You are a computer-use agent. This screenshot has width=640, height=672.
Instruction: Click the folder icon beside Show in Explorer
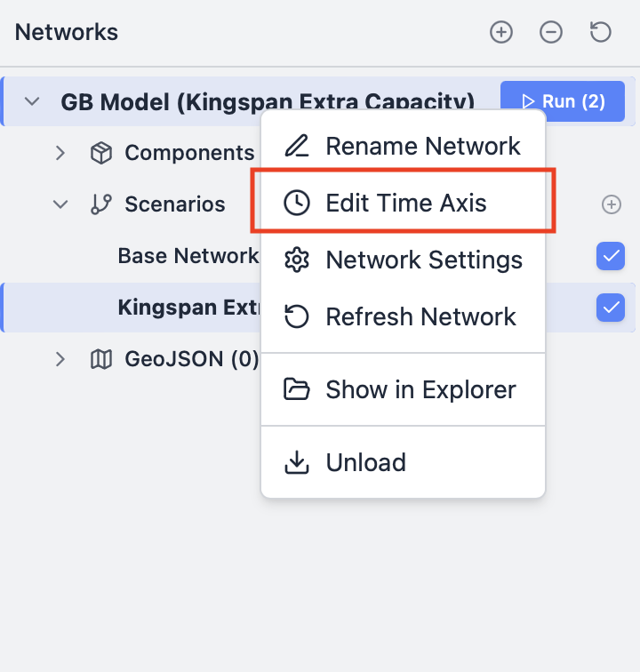(x=296, y=389)
